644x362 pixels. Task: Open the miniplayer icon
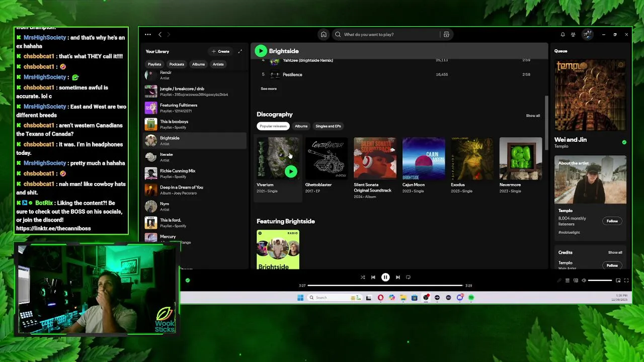tap(618, 281)
